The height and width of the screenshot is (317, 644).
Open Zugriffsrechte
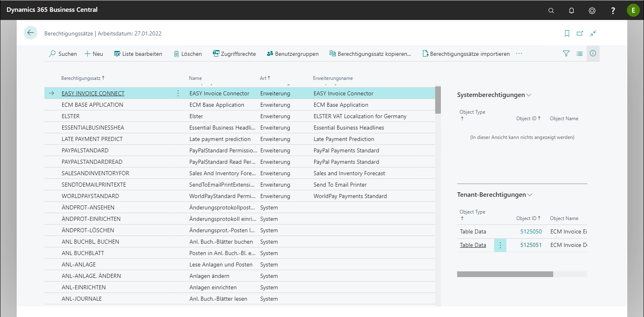pyautogui.click(x=234, y=54)
